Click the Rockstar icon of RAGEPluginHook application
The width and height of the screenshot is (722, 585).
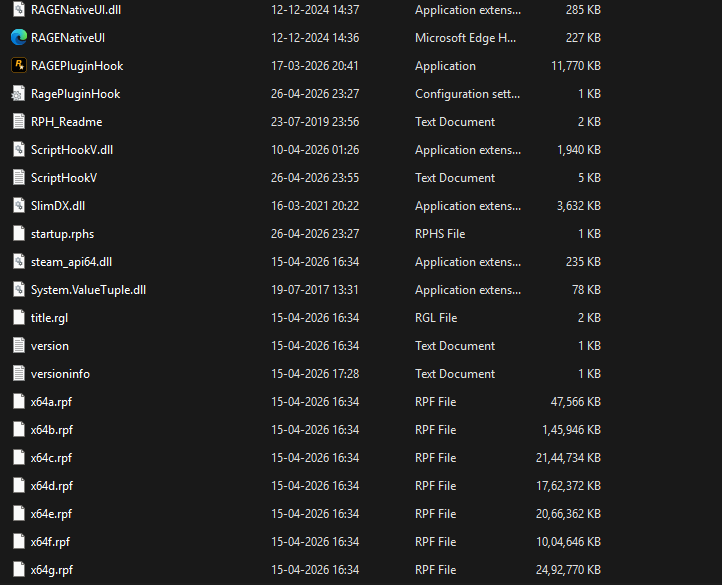(x=19, y=65)
